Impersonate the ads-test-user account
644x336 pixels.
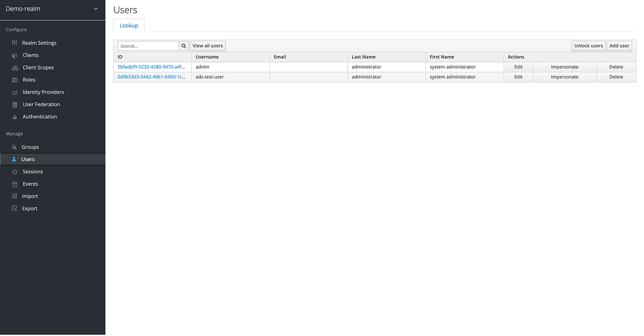pos(564,77)
